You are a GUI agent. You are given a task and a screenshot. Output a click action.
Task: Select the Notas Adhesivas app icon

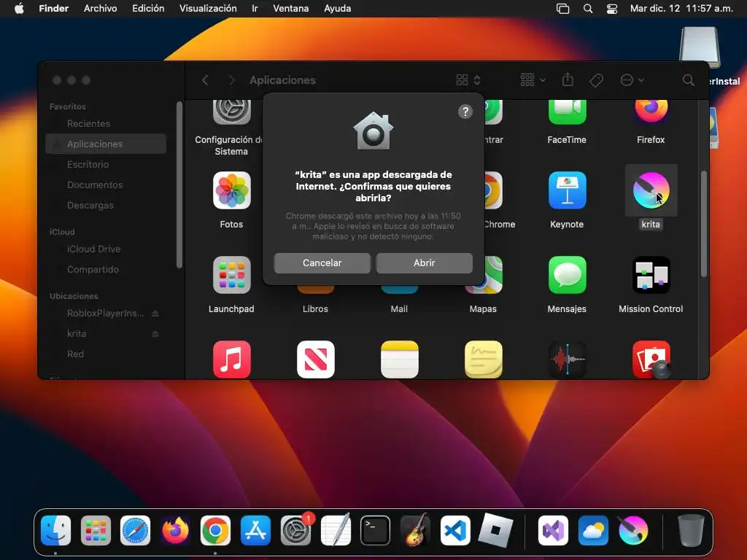483,359
